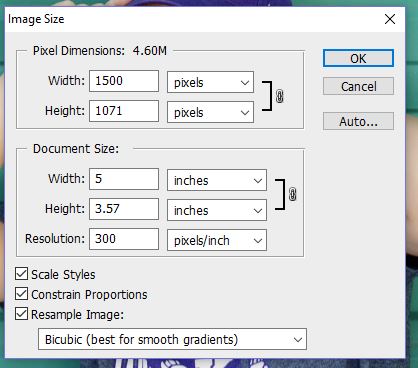This screenshot has height=368, width=418.
Task: Close the Image Size dialog
Action: pos(390,19)
